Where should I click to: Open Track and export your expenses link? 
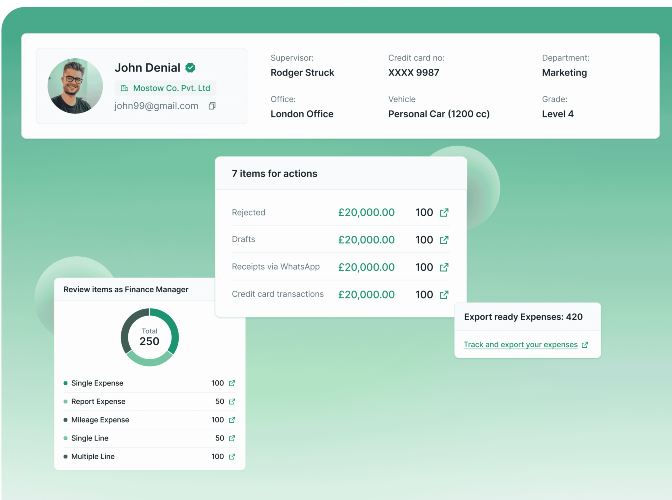coord(520,344)
